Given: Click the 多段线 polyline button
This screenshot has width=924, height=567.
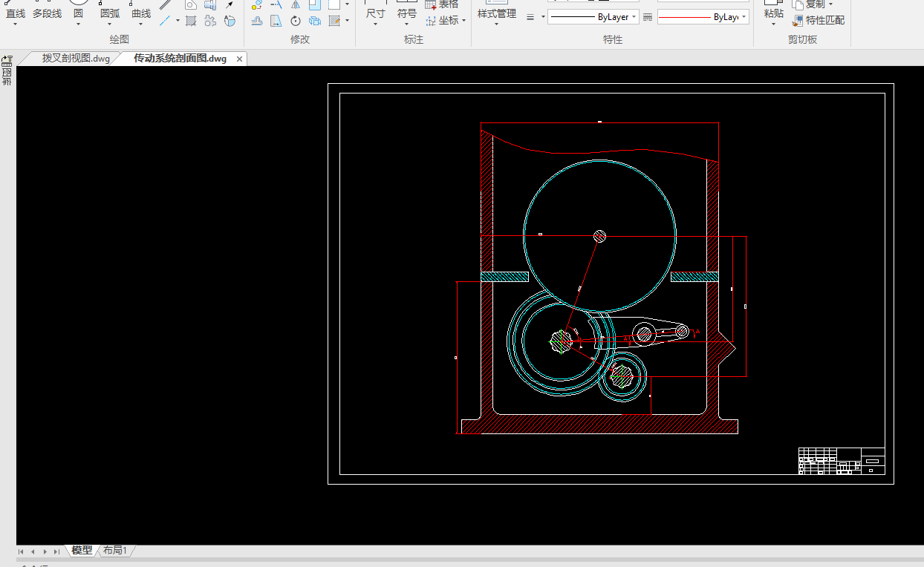Looking at the screenshot, I should coord(47,13).
